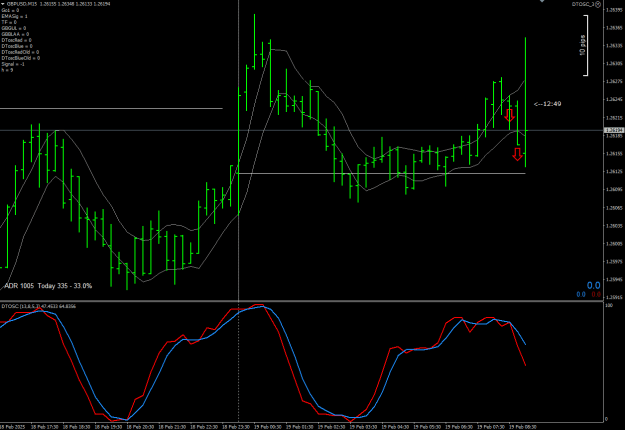625x430 pixels.
Task: Click the '18 Feb 23:30' time axis label
Action: 236,427
